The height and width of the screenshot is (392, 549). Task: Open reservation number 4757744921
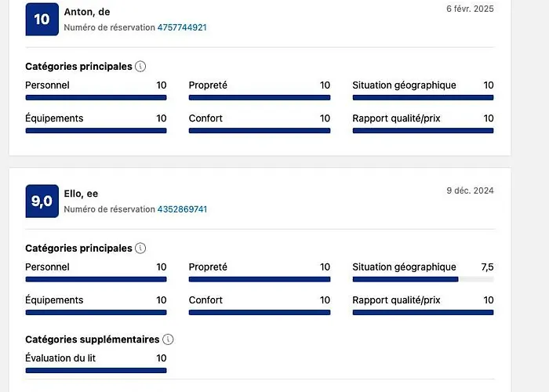click(182, 27)
